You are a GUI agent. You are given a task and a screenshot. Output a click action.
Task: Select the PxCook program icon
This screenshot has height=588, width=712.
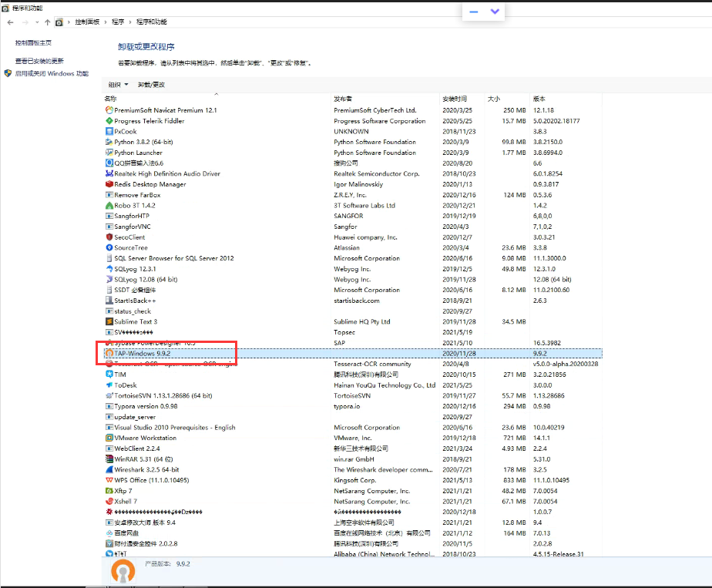pos(109,131)
